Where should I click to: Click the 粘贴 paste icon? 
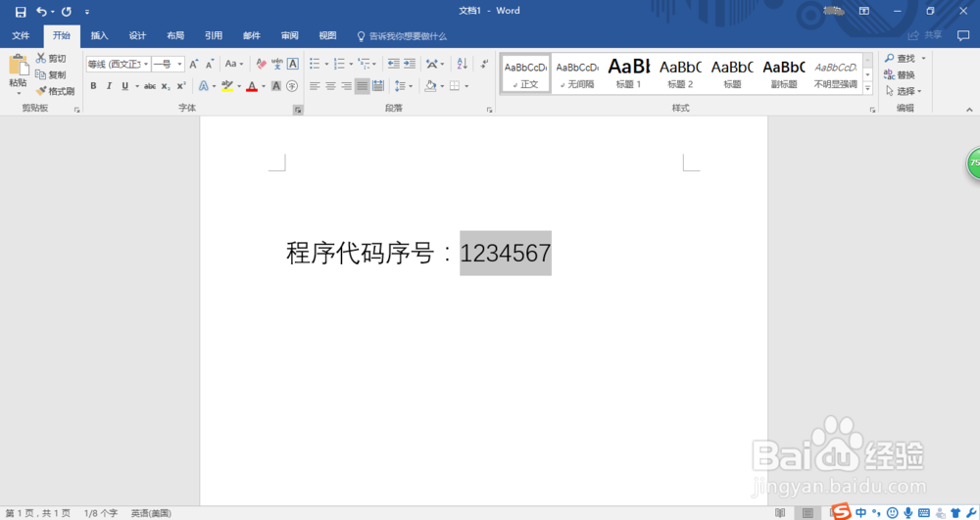tap(18, 66)
